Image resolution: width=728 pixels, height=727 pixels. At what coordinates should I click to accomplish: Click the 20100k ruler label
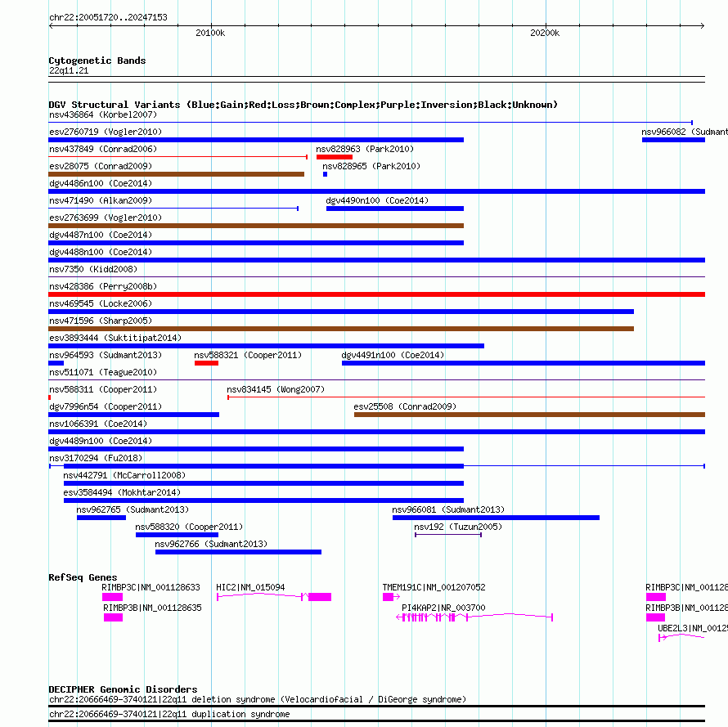210,33
